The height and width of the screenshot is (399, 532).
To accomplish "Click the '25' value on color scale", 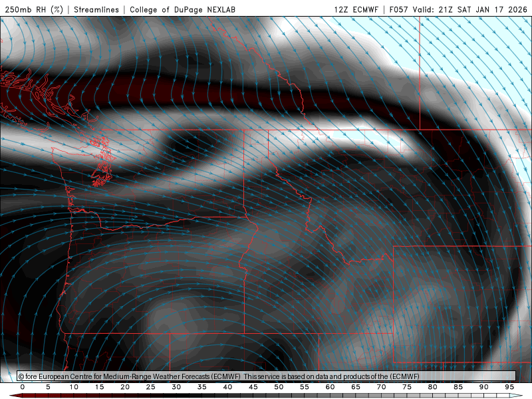I will click(151, 387).
